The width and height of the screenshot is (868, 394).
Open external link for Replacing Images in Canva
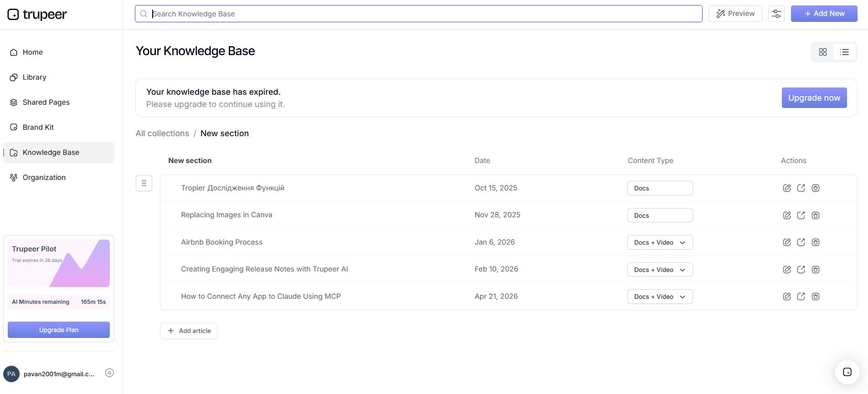[801, 215]
